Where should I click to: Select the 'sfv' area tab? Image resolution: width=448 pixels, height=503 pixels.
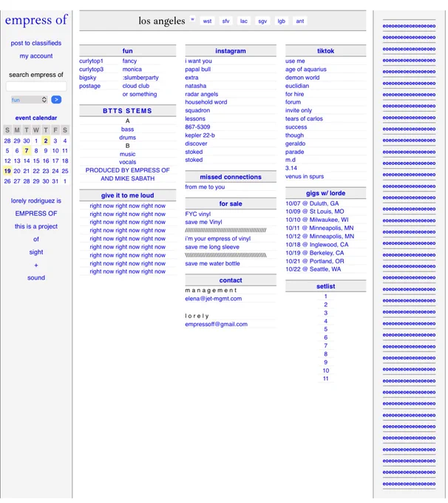click(x=225, y=21)
